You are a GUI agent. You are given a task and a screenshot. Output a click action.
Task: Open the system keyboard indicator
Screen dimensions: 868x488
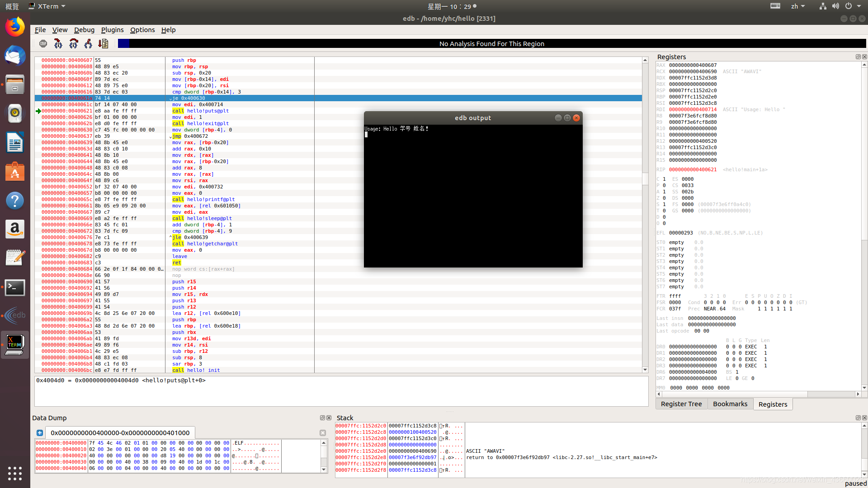tap(775, 6)
